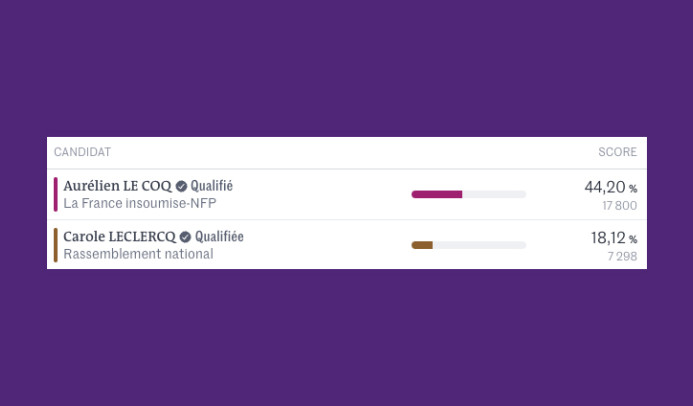Click the Qualifiée label for Leclercq
This screenshot has height=406, width=693.
(x=219, y=237)
